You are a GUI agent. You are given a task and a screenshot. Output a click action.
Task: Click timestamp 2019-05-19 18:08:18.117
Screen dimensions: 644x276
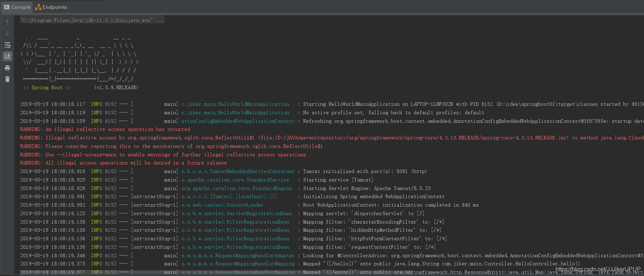coord(53,104)
